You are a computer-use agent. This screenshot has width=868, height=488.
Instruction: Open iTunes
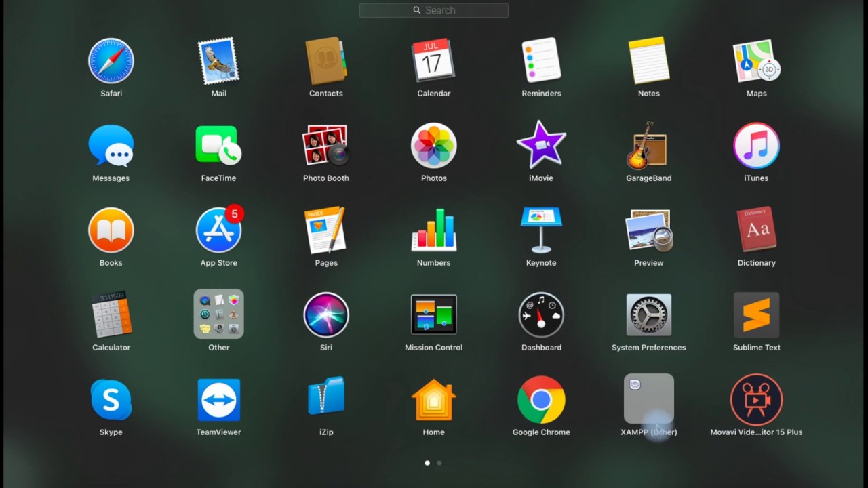(x=756, y=146)
